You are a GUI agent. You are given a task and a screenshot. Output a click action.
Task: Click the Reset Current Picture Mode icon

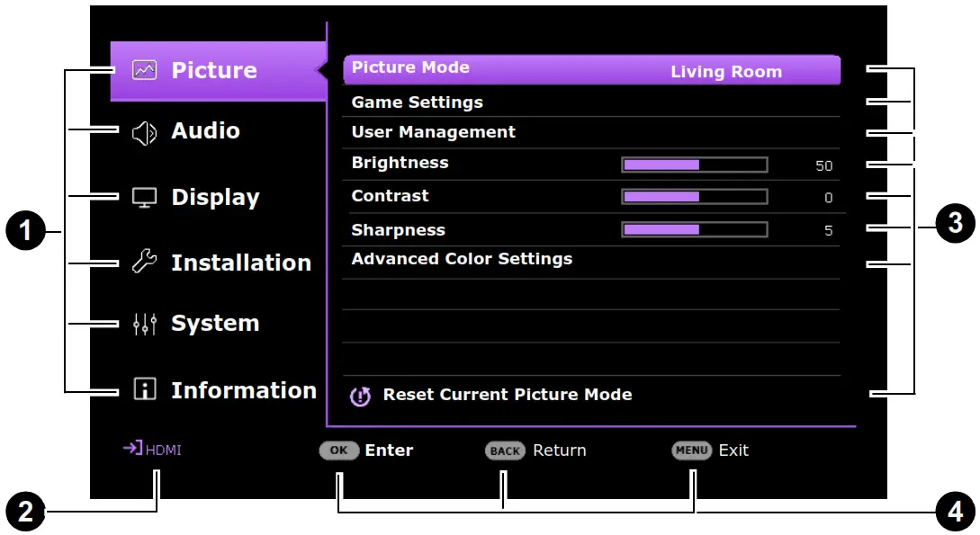coord(359,395)
